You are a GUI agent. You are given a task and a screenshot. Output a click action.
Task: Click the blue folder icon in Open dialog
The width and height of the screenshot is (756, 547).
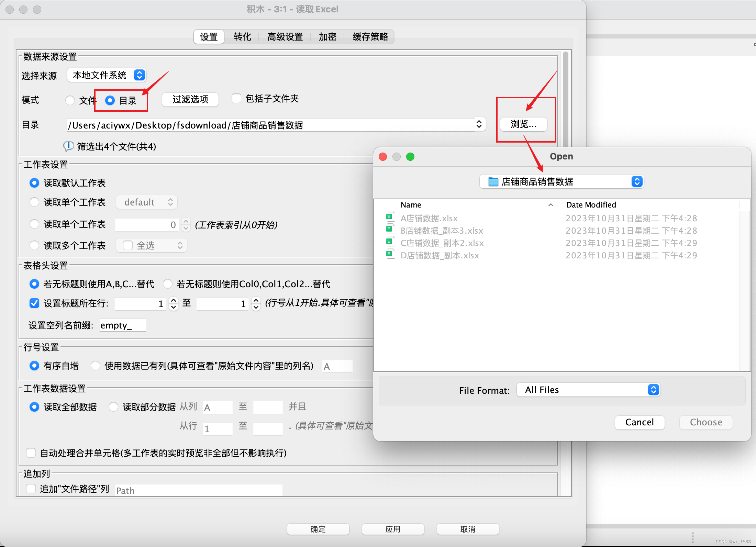(493, 182)
